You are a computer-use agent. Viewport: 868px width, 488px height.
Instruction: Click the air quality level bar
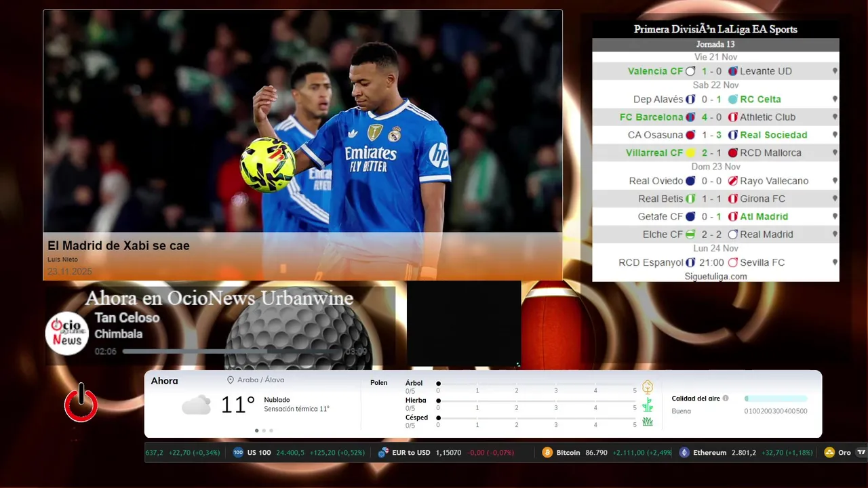776,399
